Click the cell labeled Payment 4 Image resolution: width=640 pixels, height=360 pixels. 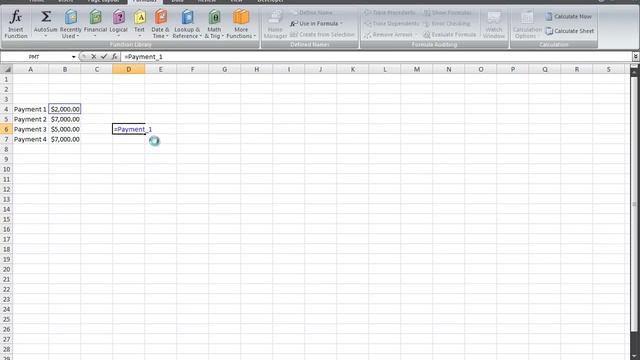pos(30,139)
